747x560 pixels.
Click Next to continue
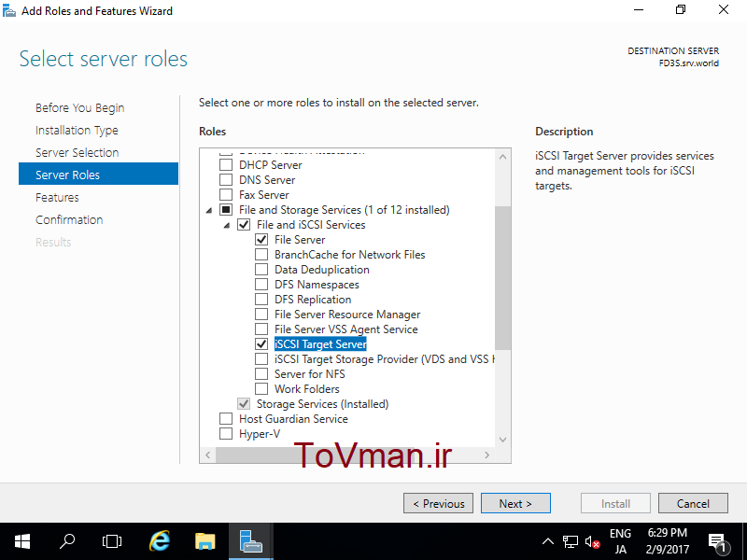(515, 503)
